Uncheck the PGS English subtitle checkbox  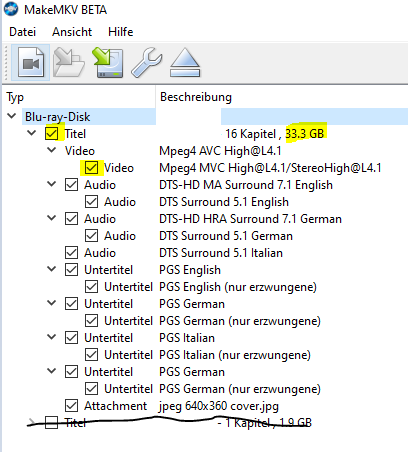pos(71,269)
